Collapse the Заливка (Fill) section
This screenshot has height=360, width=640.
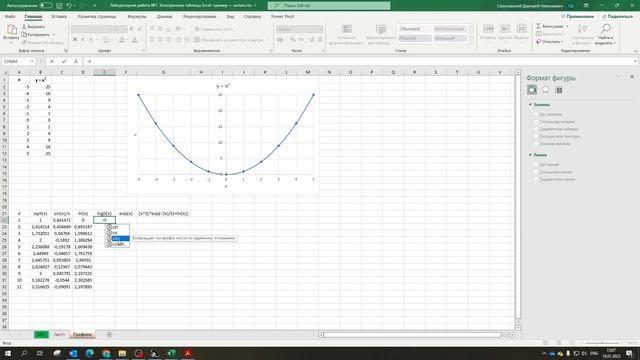(x=530, y=104)
